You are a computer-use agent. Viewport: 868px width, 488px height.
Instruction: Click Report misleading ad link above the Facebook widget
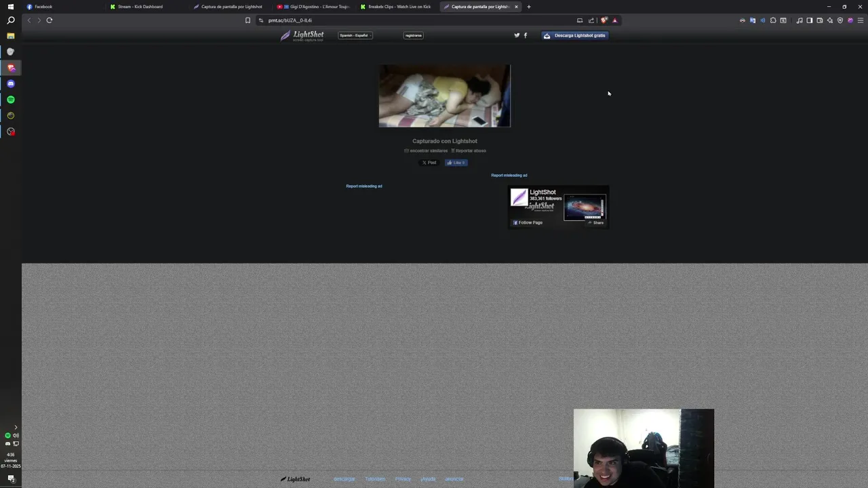[509, 175]
